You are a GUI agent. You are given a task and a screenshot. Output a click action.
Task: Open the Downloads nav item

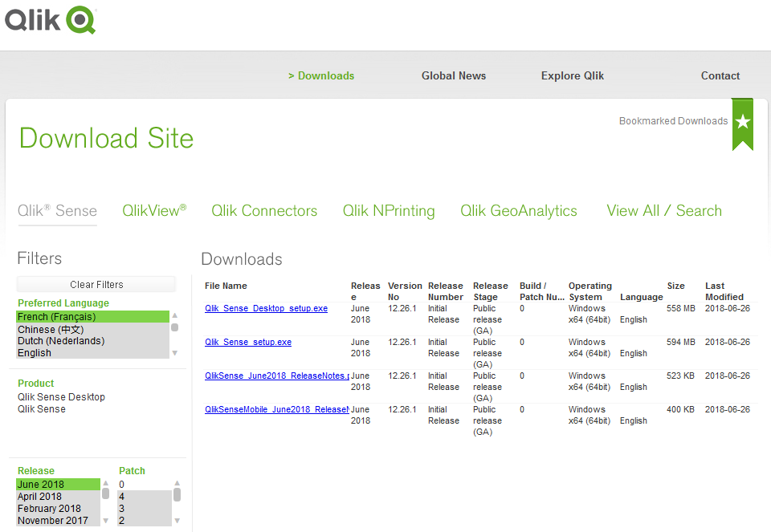(321, 75)
